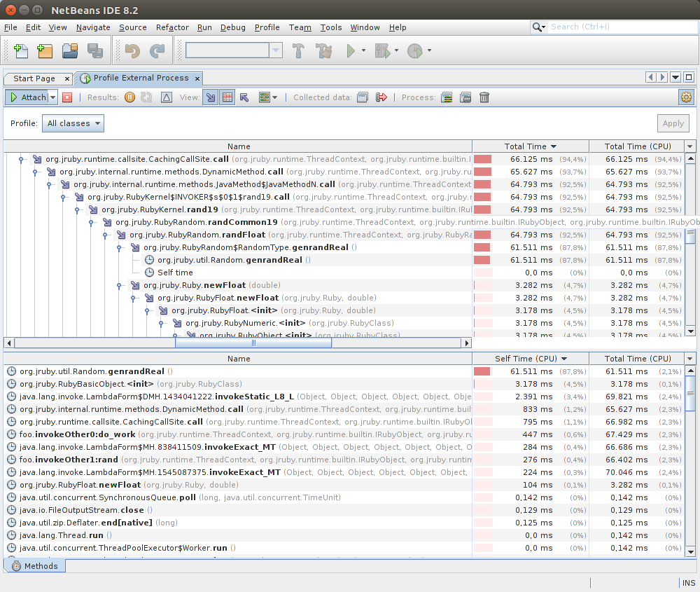700x592 pixels.
Task: Maximize the editor window icon
Action: pyautogui.click(x=689, y=77)
